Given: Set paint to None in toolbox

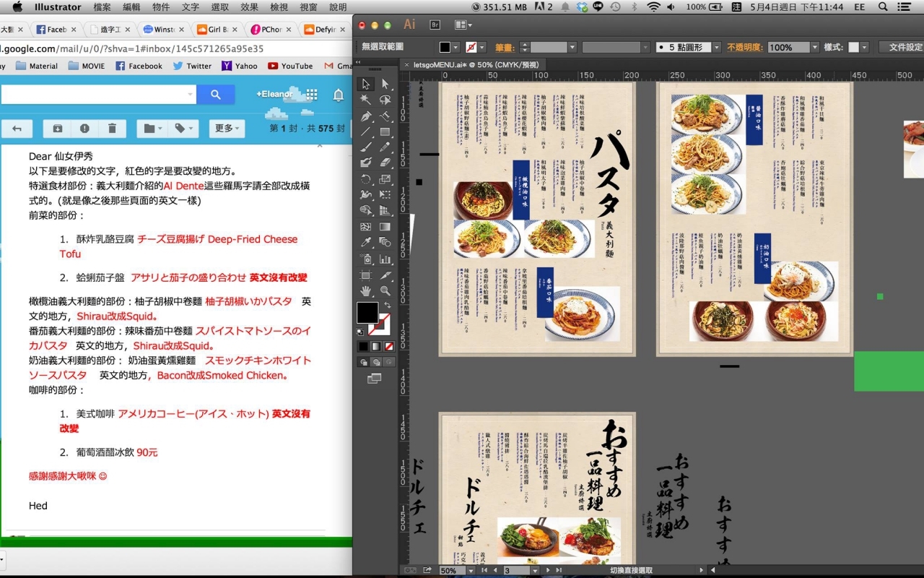Looking at the screenshot, I should 388,346.
